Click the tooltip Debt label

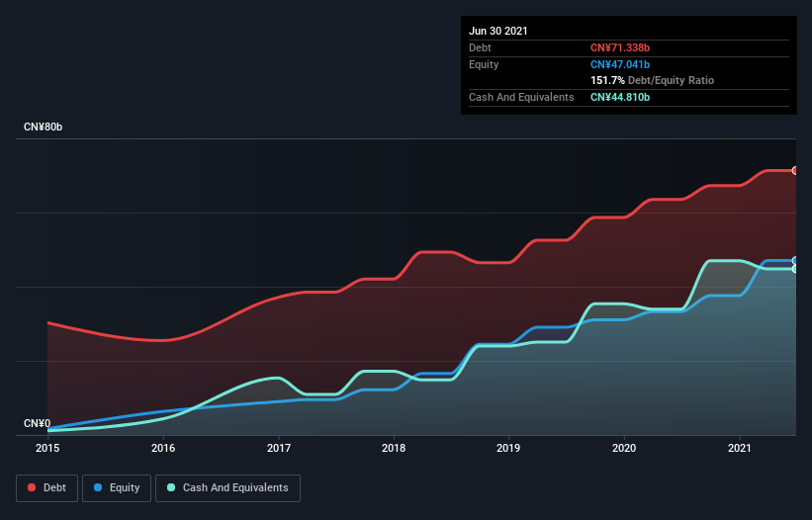point(480,47)
